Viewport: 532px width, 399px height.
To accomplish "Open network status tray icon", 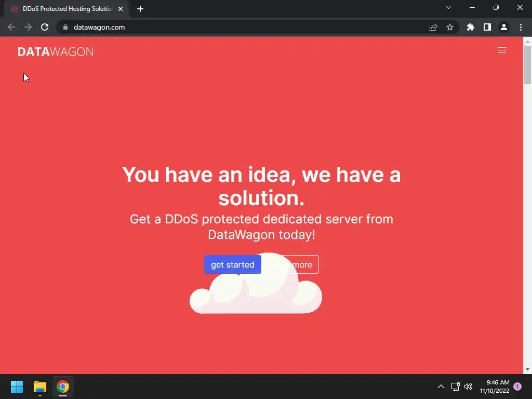I will 455,387.
